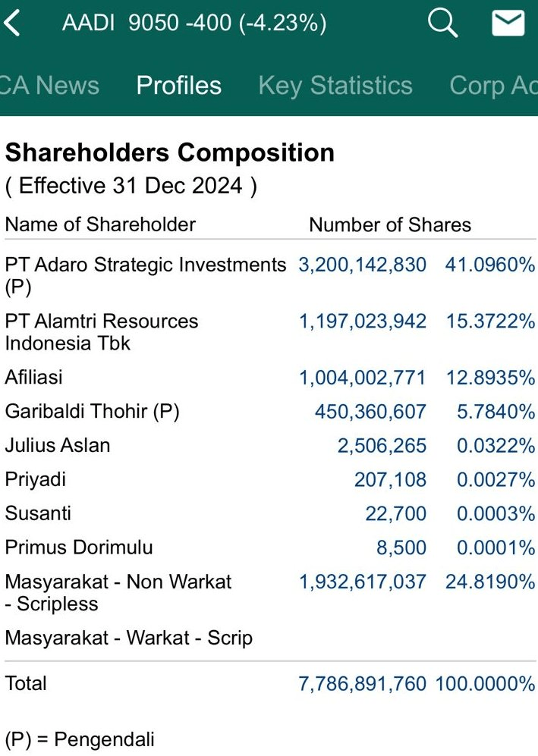Viewport: 538px width, 756px height.
Task: Open the Corp Action tab
Action: tap(493, 85)
